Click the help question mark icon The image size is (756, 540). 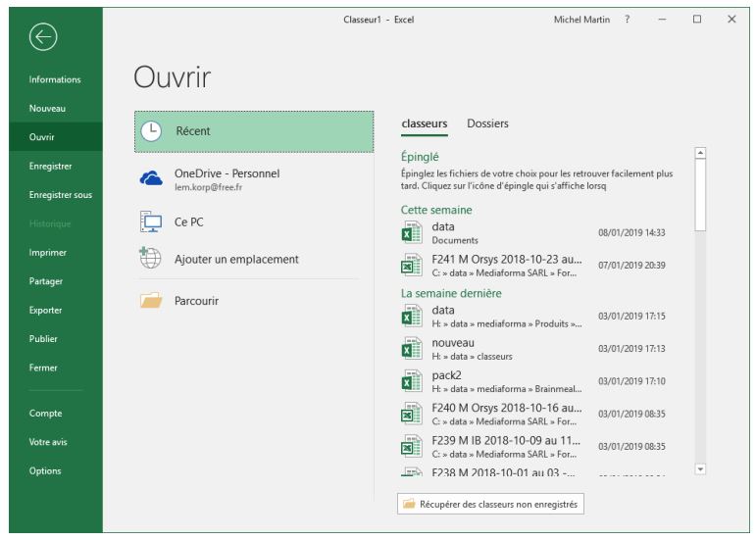[x=627, y=20]
